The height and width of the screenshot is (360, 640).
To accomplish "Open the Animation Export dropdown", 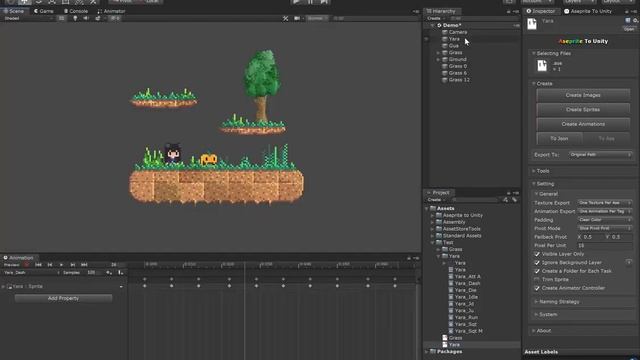I will coord(604,211).
